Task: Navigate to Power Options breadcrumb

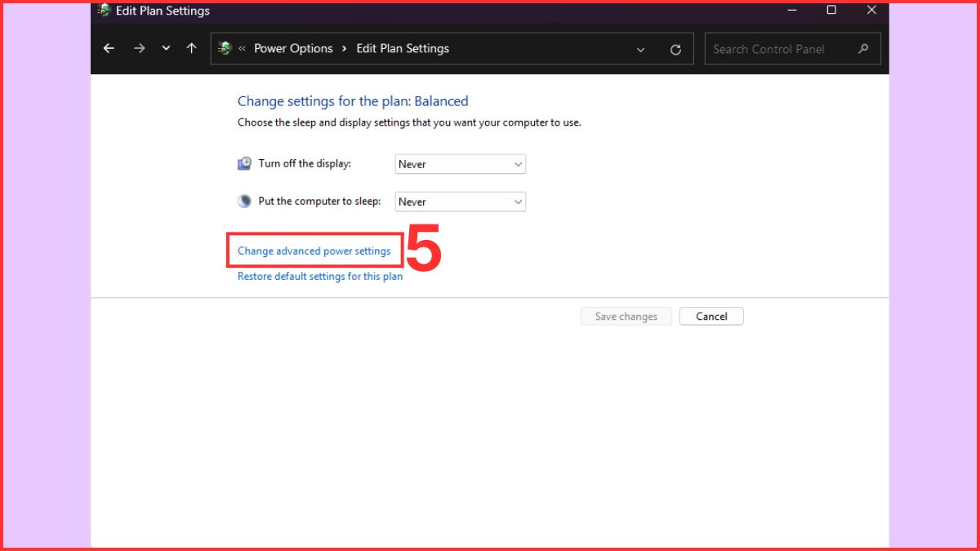Action: pos(293,49)
